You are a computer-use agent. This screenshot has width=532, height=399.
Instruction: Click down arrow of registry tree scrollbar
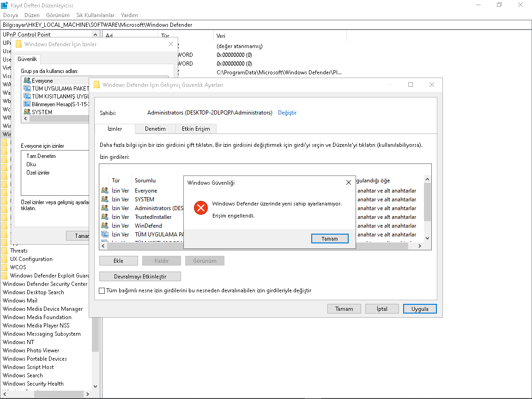[95, 386]
